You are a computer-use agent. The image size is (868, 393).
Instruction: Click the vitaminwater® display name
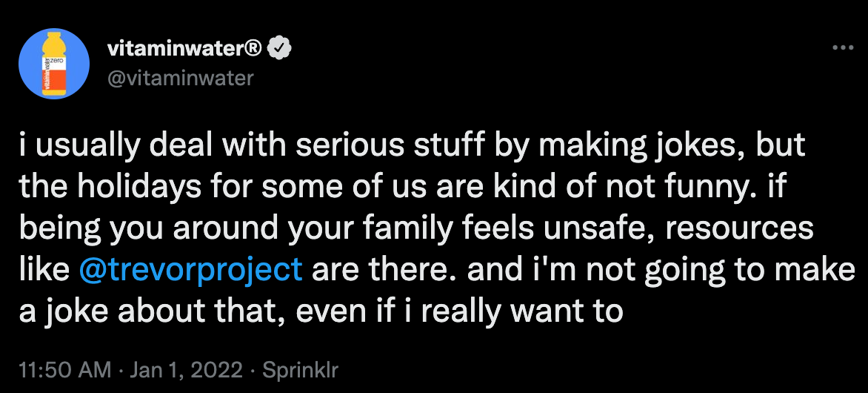(x=184, y=50)
